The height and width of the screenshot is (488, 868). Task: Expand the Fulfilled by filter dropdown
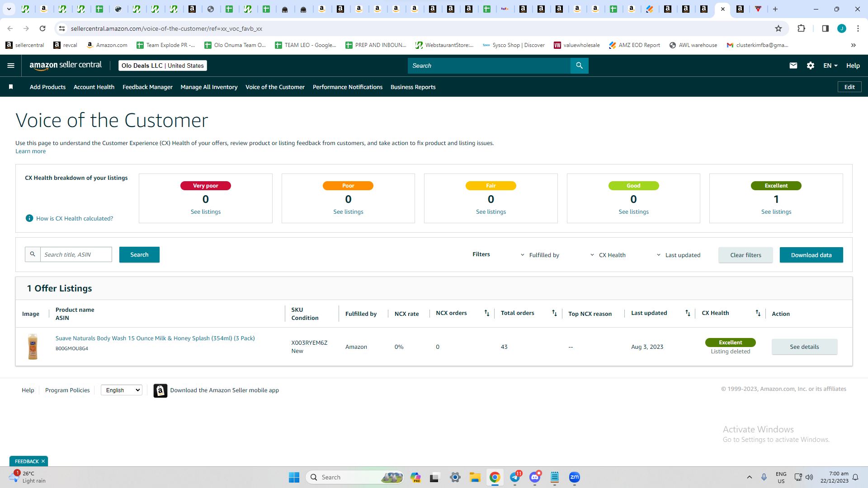(x=540, y=255)
